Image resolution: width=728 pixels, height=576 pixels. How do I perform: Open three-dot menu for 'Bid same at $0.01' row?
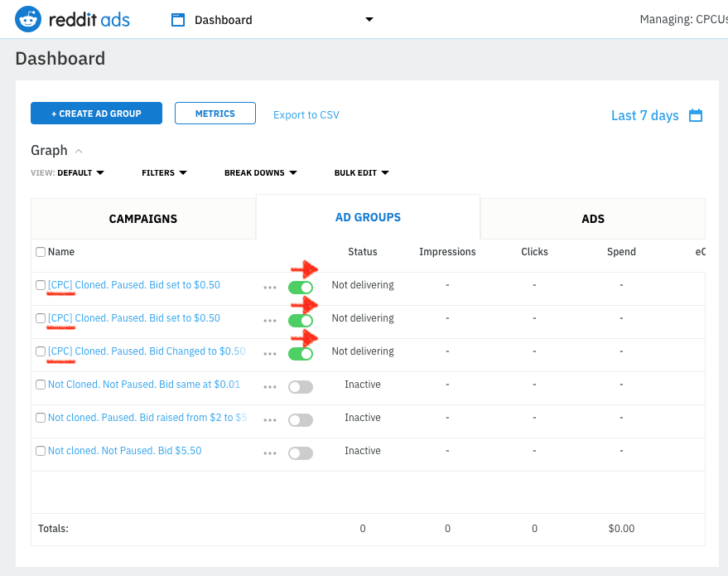pos(269,386)
